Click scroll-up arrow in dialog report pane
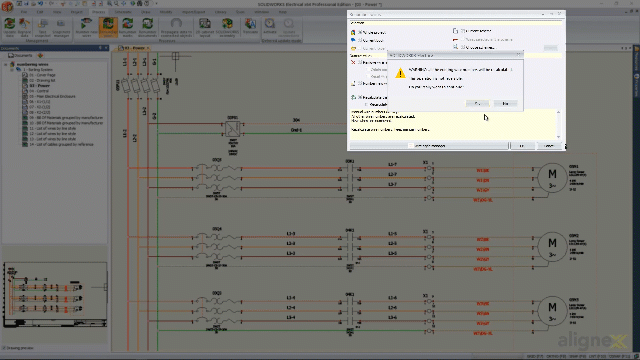 click(x=558, y=112)
